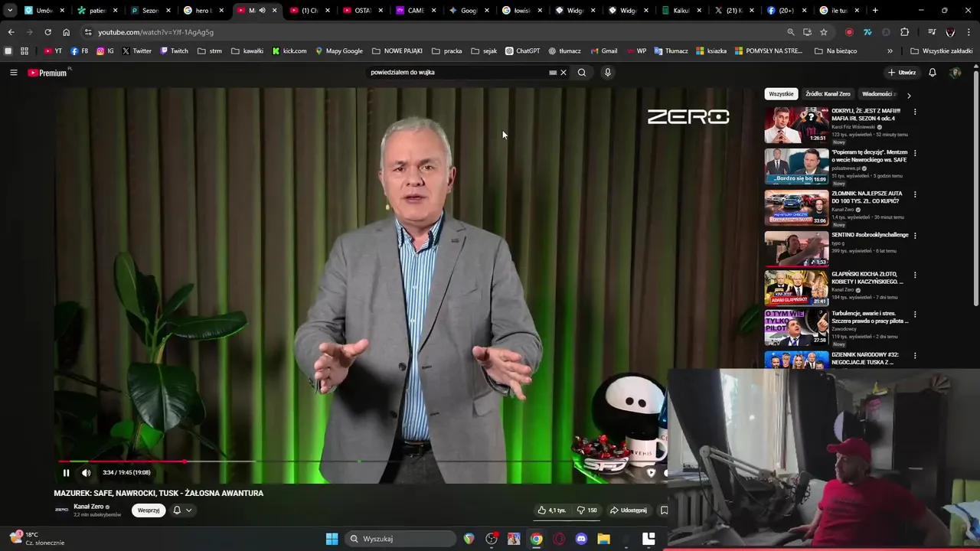980x551 pixels.
Task: Click the address bar URL
Action: 156,32
